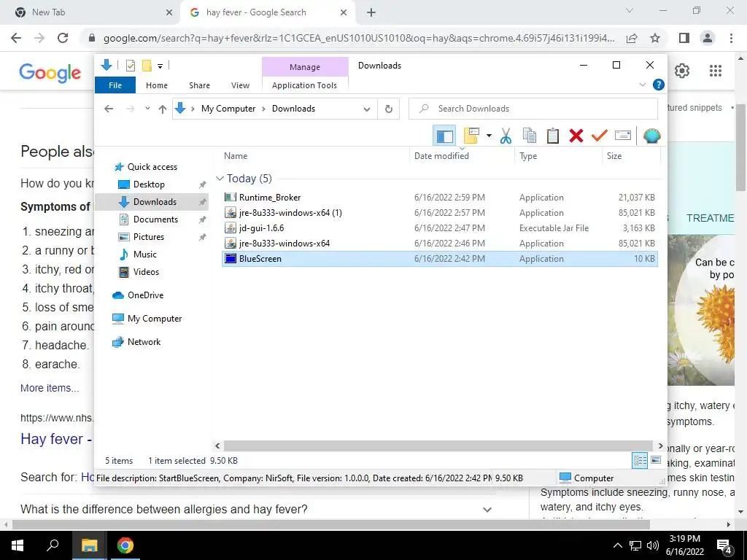Click the red X Delete icon
The image size is (747, 560).
pos(576,136)
